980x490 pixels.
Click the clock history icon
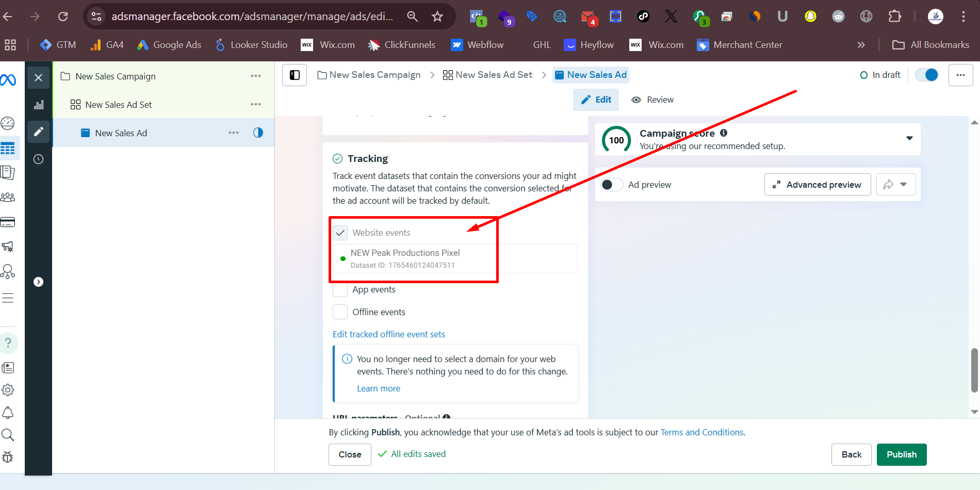tap(39, 159)
